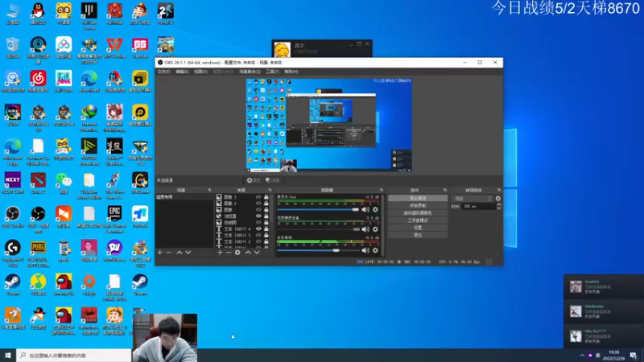Hide 文本 (GDI+) 4 source eye icon
Screen dimensions: 644x362
pyautogui.click(x=258, y=229)
